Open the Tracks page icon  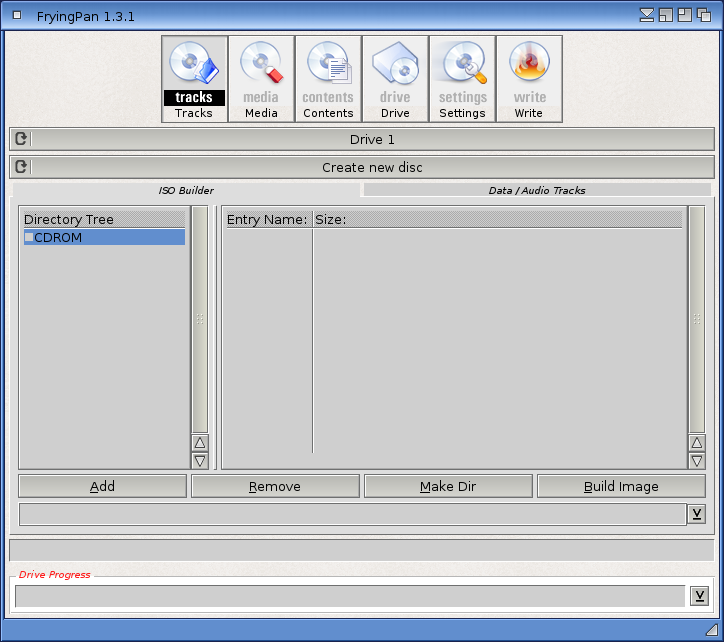194,79
